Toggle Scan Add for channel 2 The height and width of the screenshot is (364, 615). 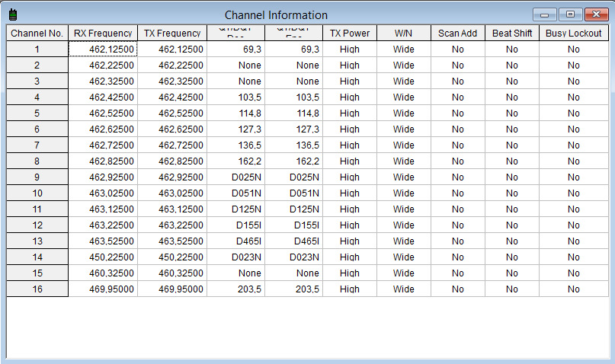pyautogui.click(x=458, y=65)
